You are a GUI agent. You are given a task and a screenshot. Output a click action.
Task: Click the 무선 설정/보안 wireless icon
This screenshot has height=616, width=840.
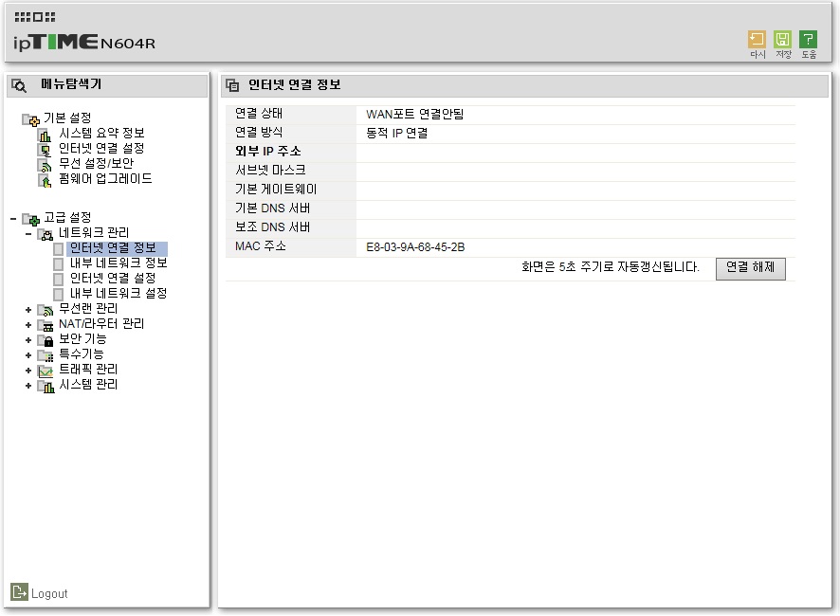[x=45, y=165]
